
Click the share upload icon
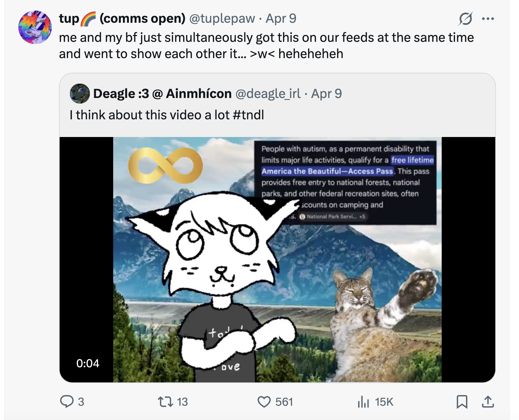pos(488,401)
